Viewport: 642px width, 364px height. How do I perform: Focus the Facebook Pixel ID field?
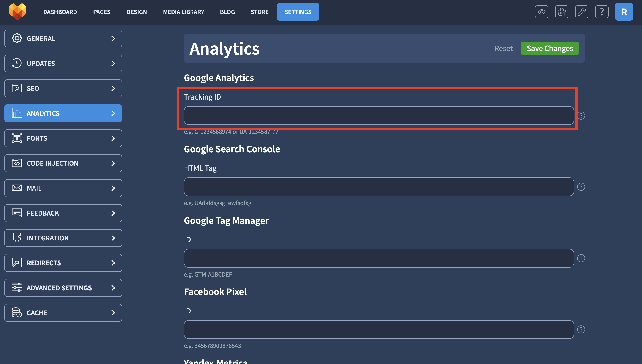379,329
